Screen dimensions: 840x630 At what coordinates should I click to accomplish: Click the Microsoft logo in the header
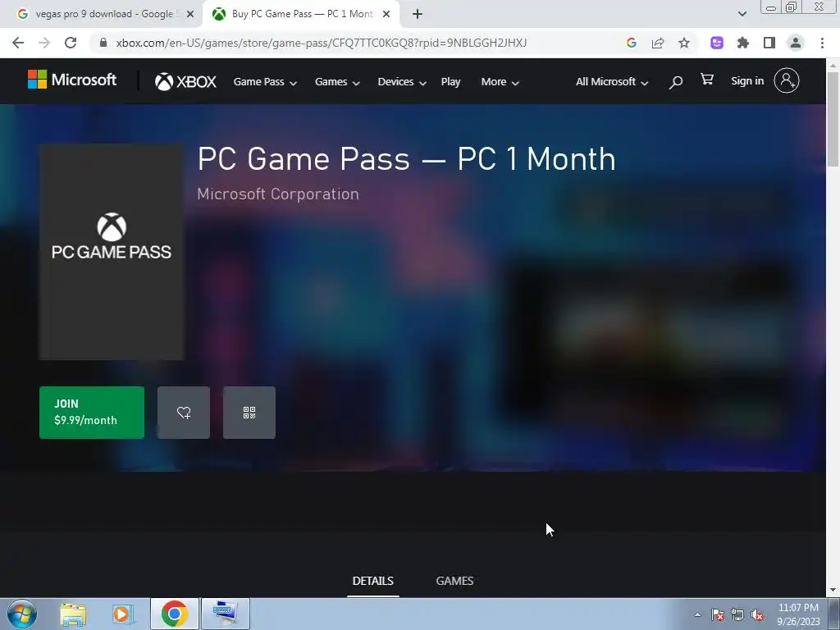(x=72, y=80)
